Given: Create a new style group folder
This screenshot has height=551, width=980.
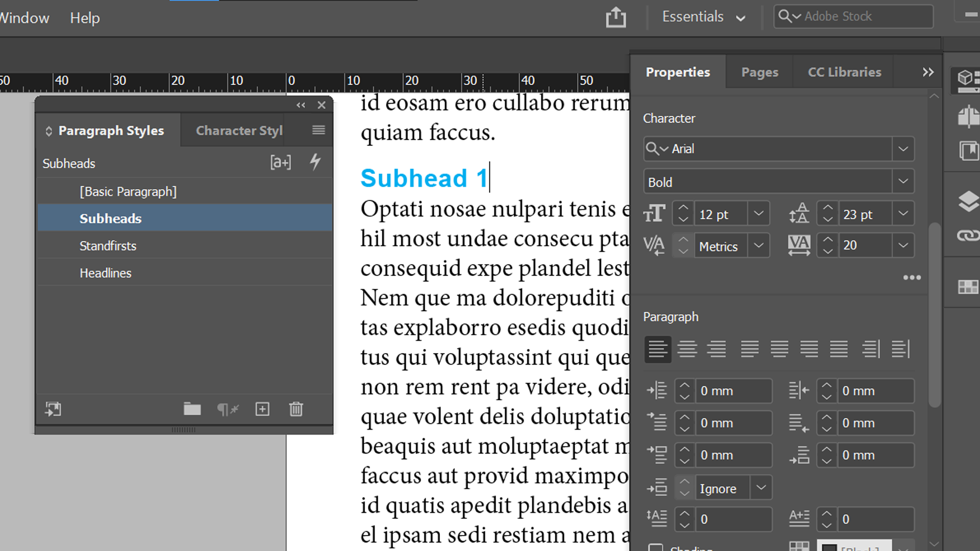Looking at the screenshot, I should click(x=192, y=409).
